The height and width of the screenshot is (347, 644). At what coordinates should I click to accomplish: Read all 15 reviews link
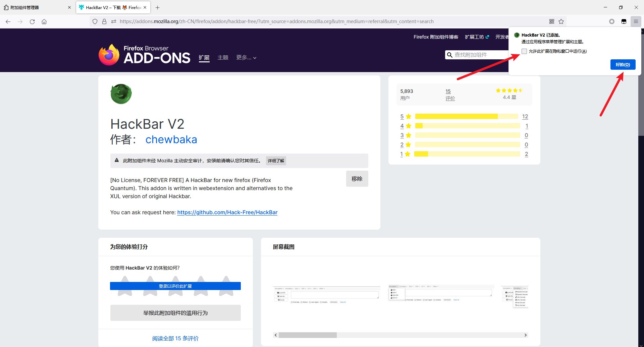point(175,339)
